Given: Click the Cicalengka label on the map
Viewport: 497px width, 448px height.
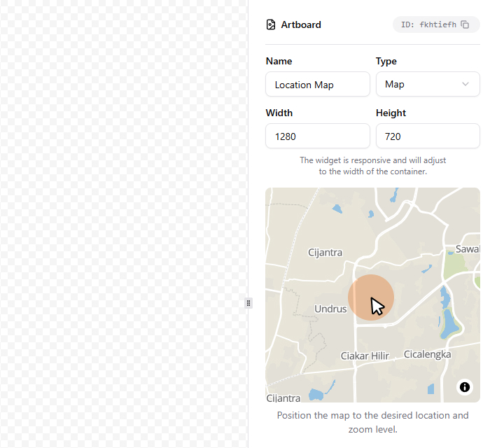Looking at the screenshot, I should pyautogui.click(x=427, y=354).
